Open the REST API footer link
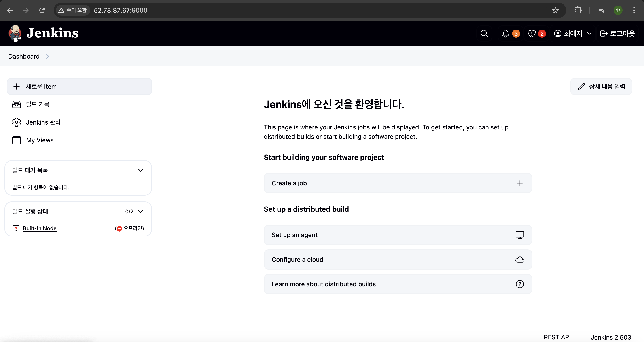 click(x=557, y=337)
